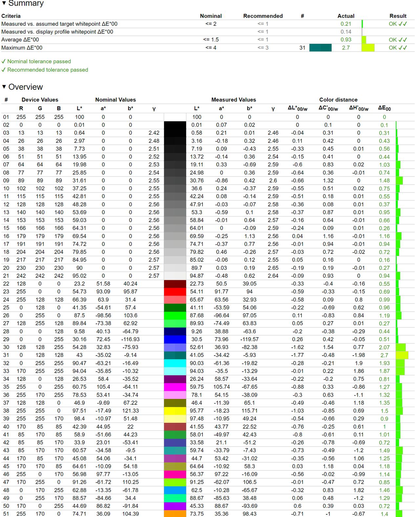
Task: Click nominal a* value 93.09 in row 23
Action: [103, 292]
